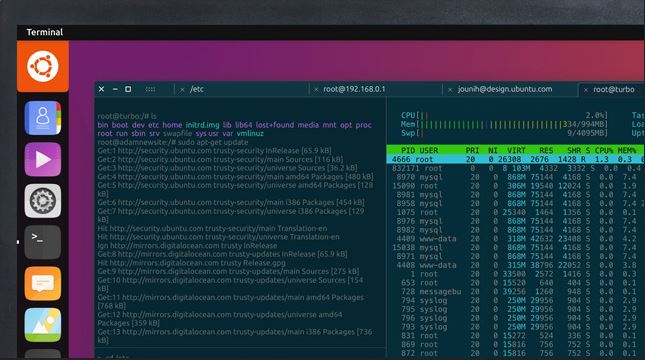This screenshot has width=645, height=360.
Task: Select process row 872 root
Action: tap(515, 353)
